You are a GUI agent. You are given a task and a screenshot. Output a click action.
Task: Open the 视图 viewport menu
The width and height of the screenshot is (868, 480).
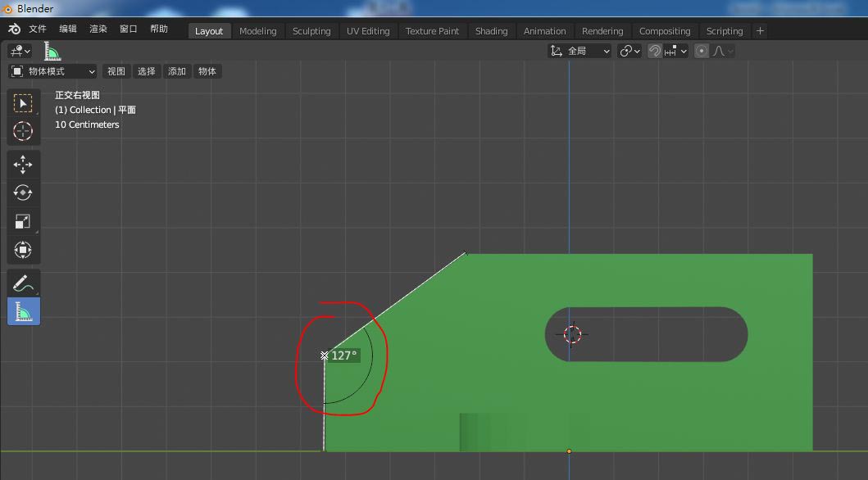point(116,71)
